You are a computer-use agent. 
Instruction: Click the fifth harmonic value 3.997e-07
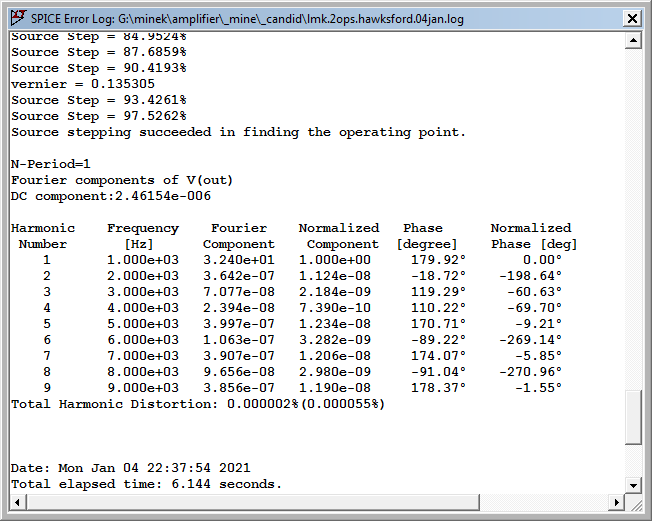point(239,323)
